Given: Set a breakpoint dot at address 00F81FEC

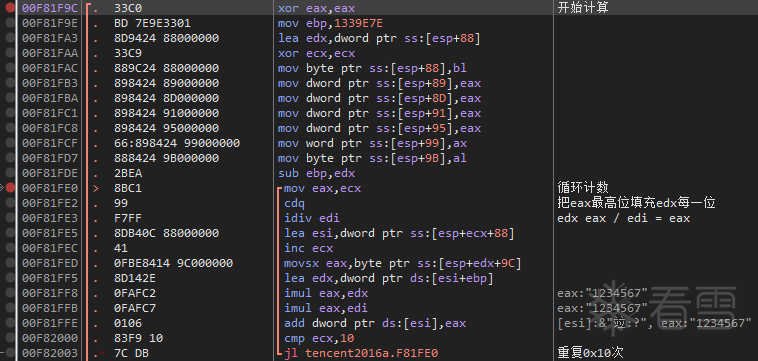Looking at the screenshot, I should [x=10, y=247].
